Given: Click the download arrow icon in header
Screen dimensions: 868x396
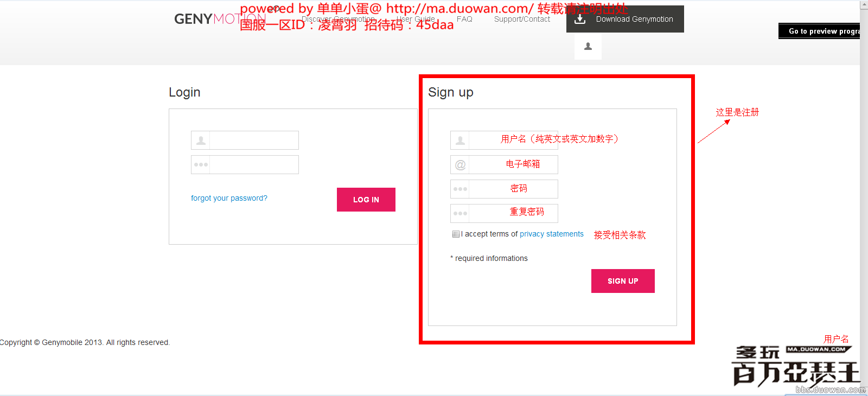Looking at the screenshot, I should (580, 20).
